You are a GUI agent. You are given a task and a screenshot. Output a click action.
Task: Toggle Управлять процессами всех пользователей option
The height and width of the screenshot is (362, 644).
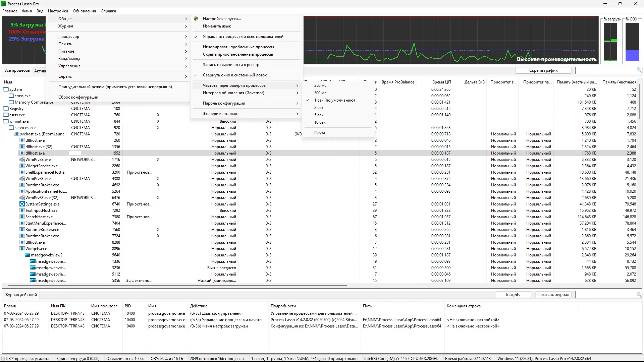[x=243, y=37]
